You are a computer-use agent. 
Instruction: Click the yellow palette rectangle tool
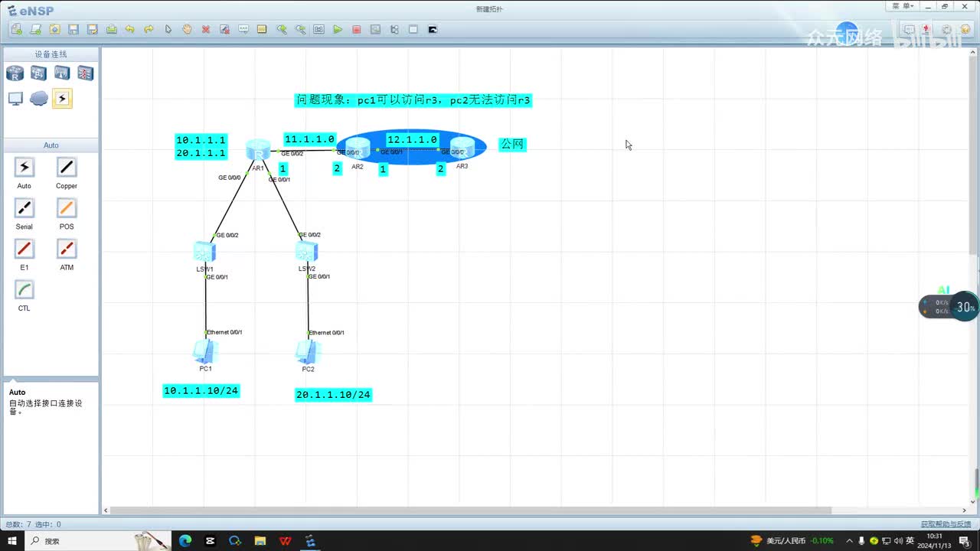pyautogui.click(x=262, y=29)
